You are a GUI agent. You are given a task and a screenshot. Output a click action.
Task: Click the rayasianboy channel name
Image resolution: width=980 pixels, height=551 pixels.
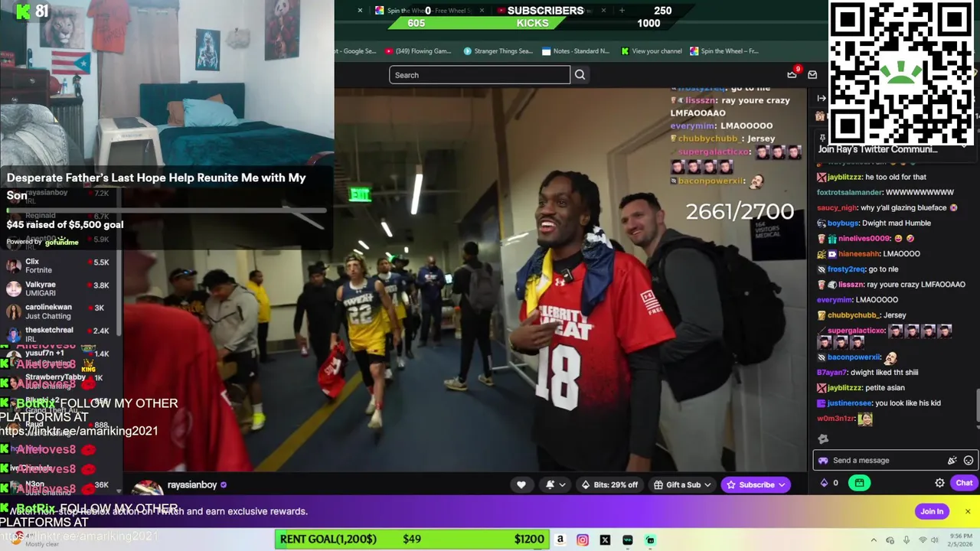[192, 485]
